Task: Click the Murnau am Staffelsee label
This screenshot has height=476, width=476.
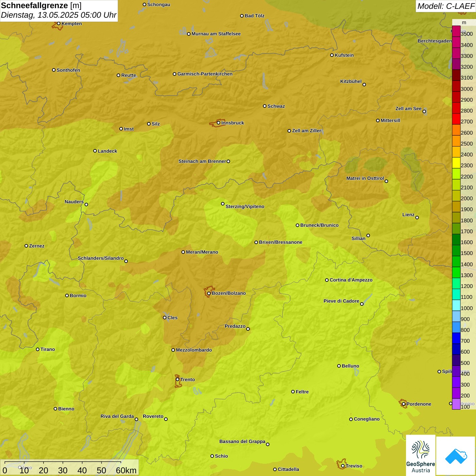Action: 216,34
